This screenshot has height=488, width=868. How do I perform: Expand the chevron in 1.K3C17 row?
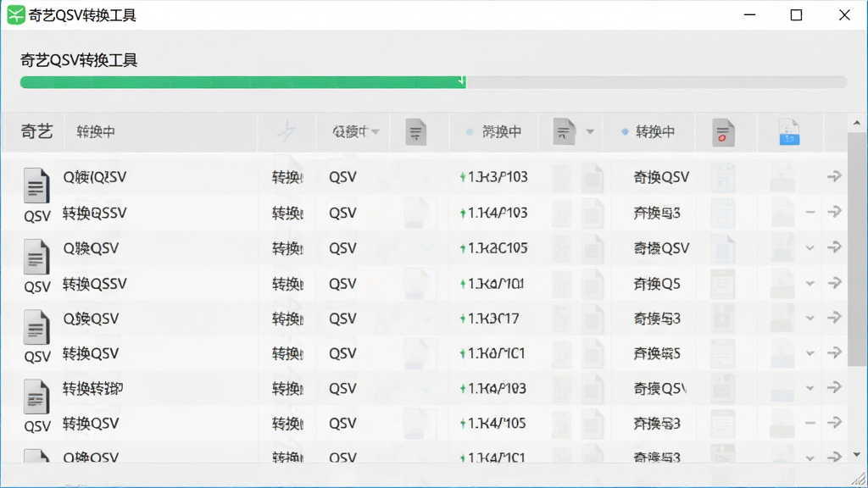[x=810, y=319]
